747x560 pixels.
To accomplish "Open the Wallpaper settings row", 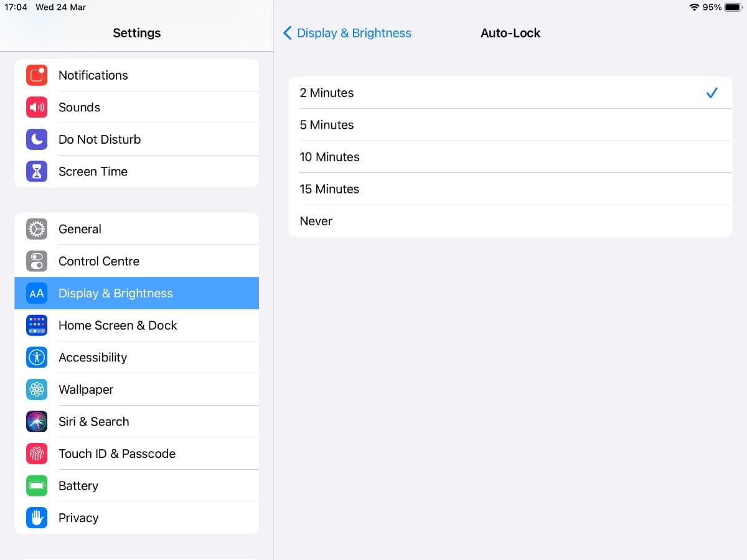I will 136,390.
